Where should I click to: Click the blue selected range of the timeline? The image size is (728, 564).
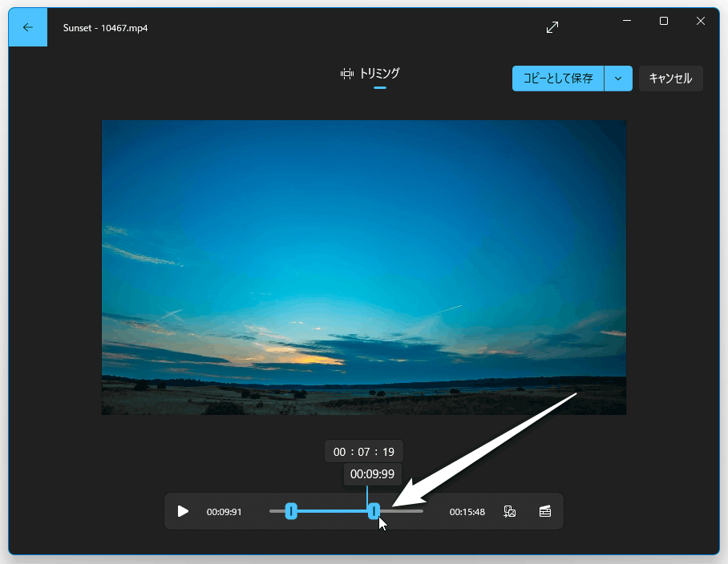333,511
